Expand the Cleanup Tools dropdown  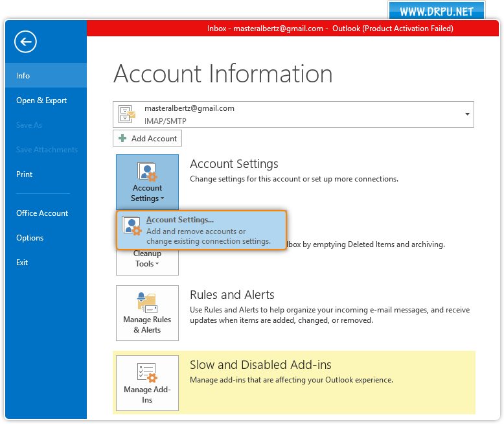147,262
